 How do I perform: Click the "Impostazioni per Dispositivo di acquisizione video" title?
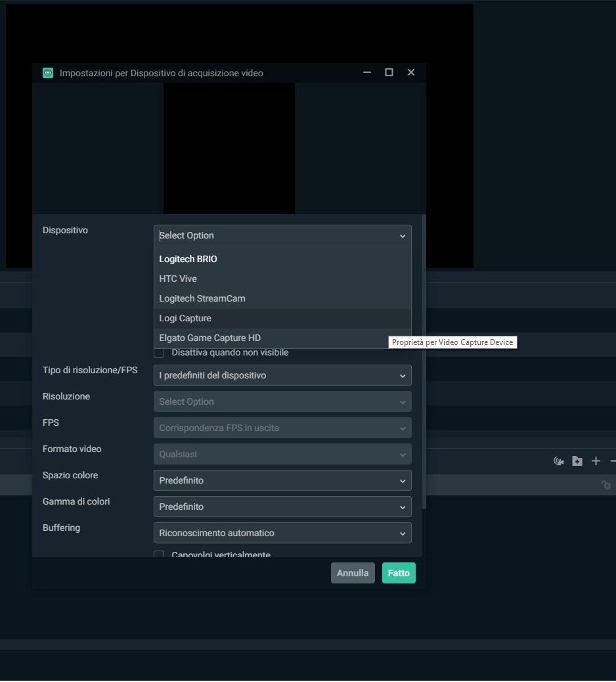point(162,73)
